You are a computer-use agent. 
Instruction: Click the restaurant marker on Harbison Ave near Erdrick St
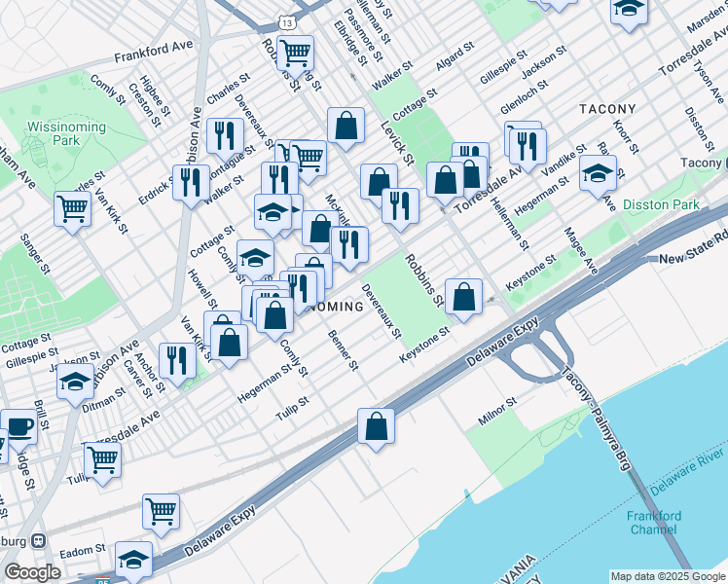pyautogui.click(x=191, y=183)
